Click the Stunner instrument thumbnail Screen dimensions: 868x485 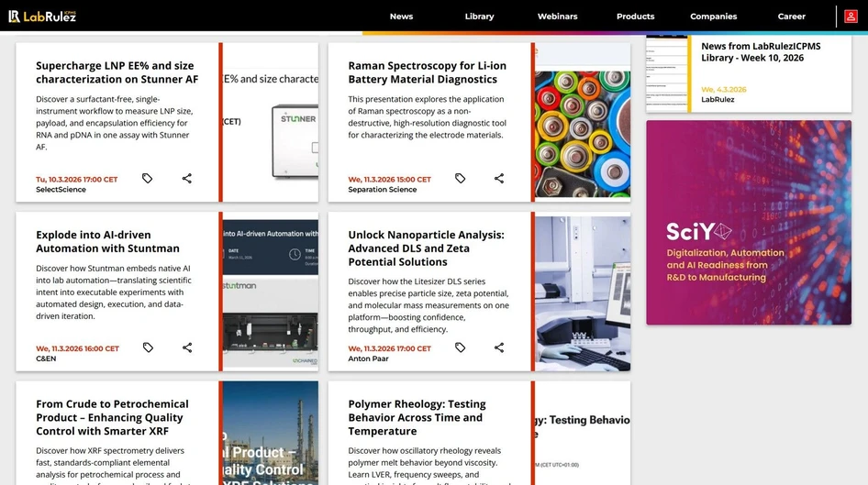click(x=271, y=122)
